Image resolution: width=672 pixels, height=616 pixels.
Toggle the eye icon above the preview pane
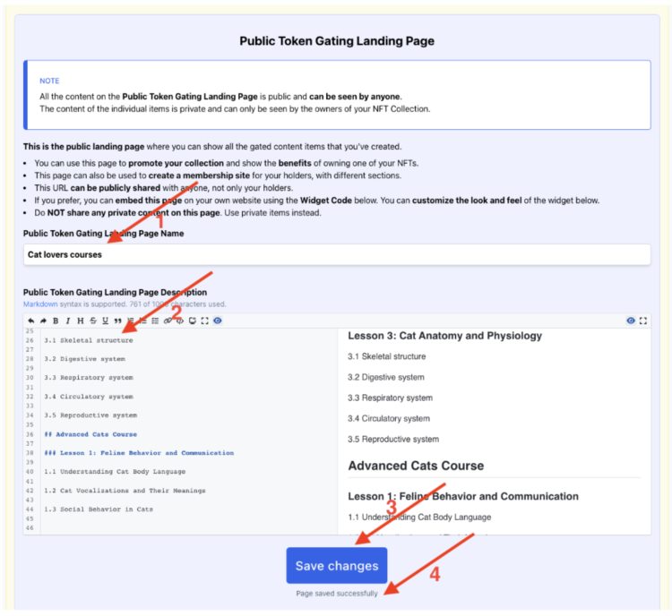631,321
